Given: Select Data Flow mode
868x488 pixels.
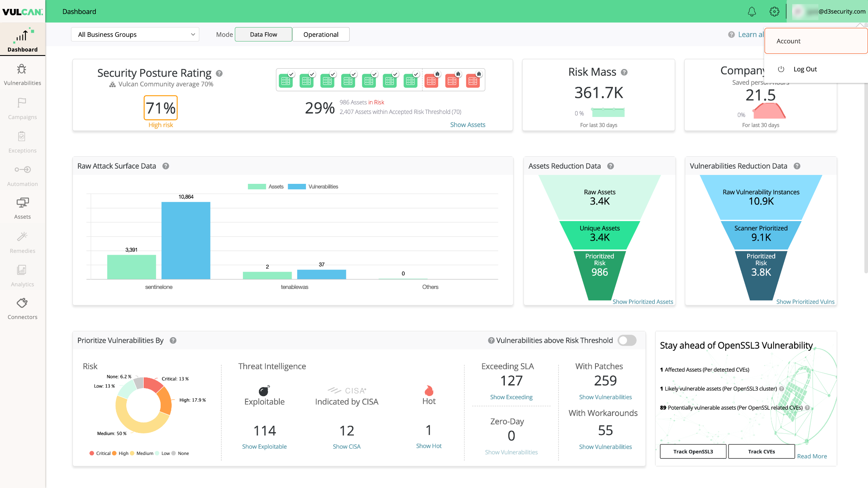Looking at the screenshot, I should click(x=263, y=34).
